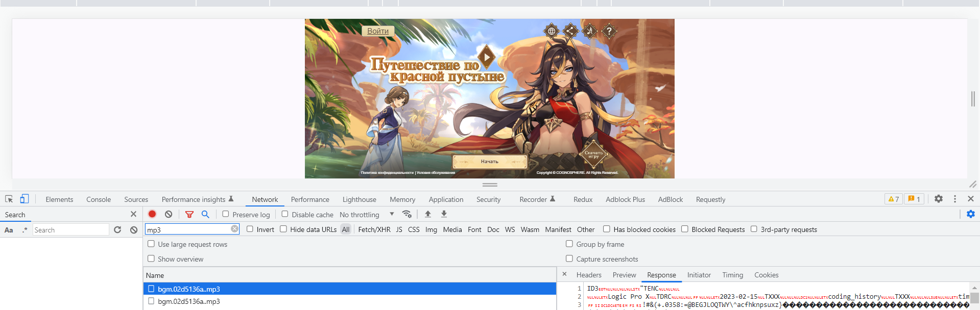Click the export HAR download icon
980x310 pixels.
pyautogui.click(x=444, y=214)
